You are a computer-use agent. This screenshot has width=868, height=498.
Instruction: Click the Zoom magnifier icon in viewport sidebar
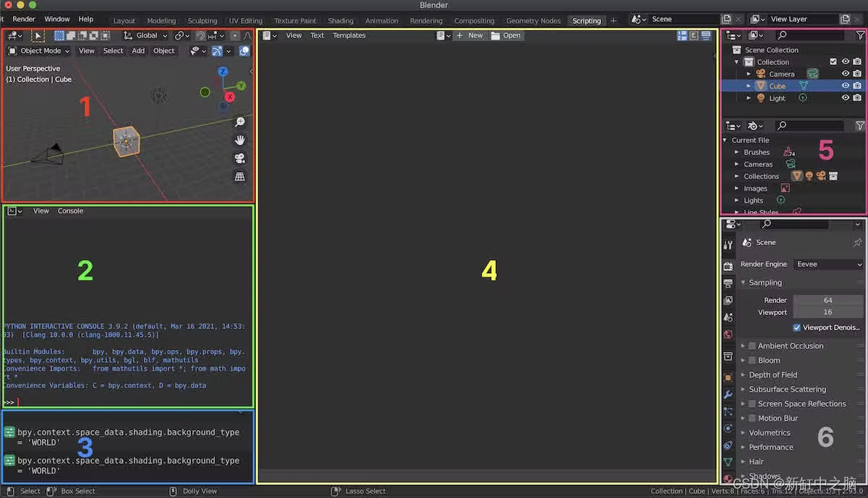tap(239, 122)
